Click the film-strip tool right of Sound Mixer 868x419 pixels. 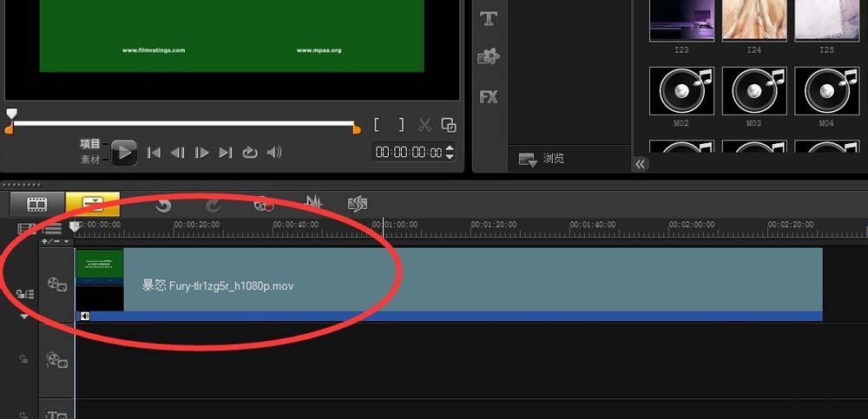(358, 204)
